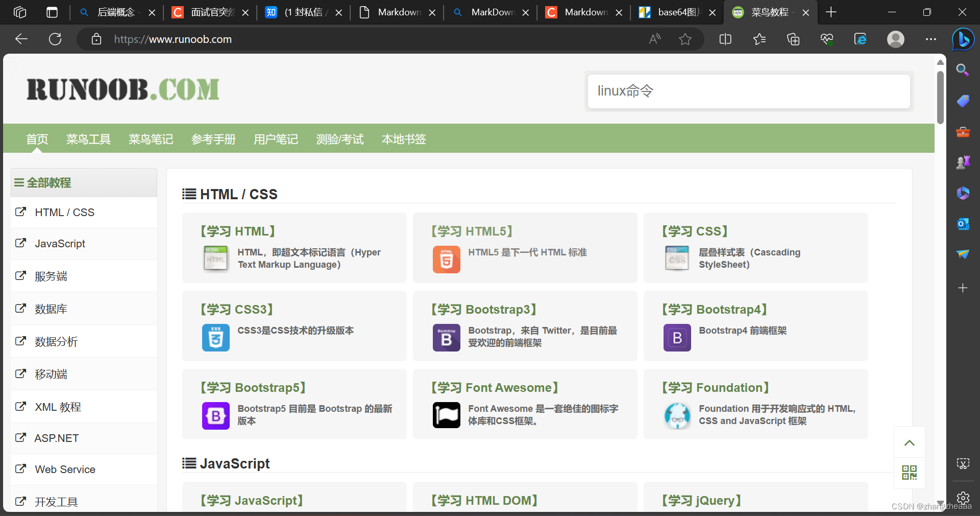Open 菜鸟工具 in navigation bar
The image size is (980, 516).
click(88, 139)
